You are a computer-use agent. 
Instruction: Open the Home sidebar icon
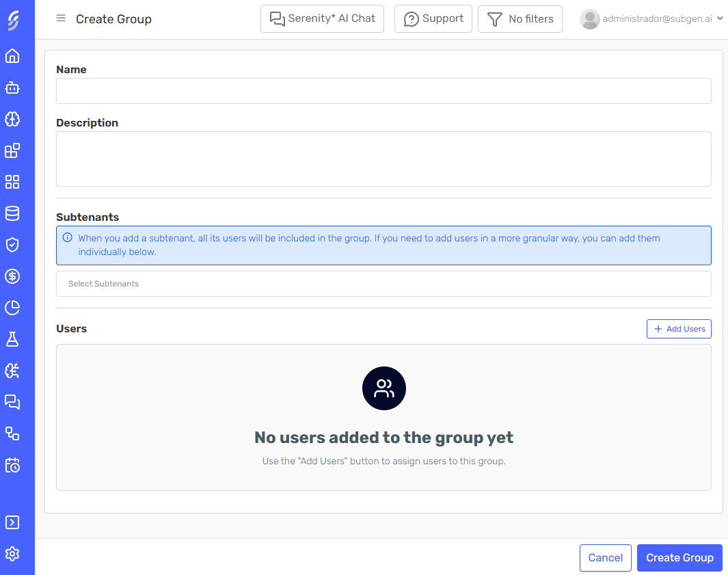[12, 56]
